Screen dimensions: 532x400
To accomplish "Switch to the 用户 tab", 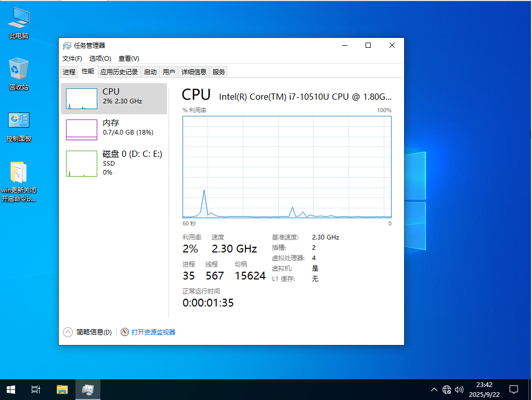I will pos(168,72).
